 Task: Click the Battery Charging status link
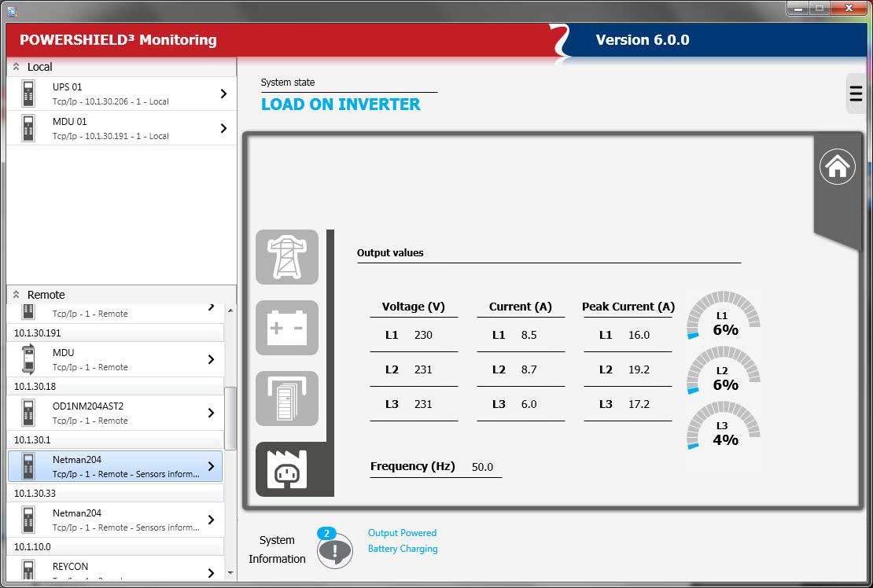click(403, 549)
